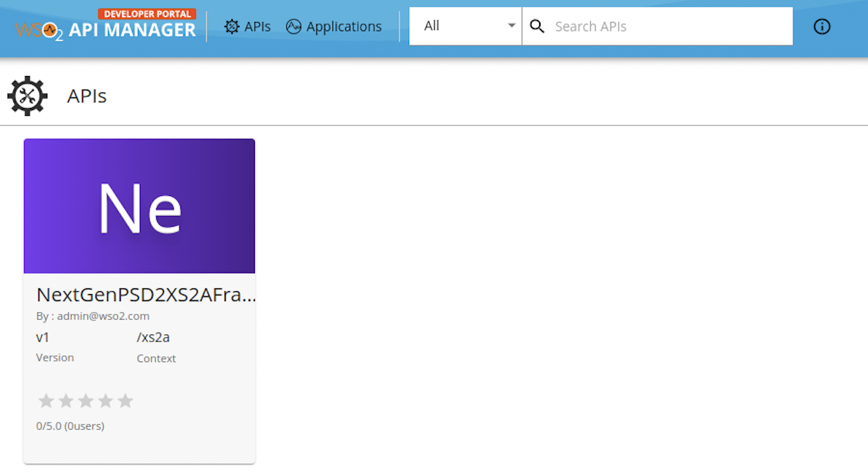The image size is (868, 473).
Task: Open the purple Ne API thumbnail
Action: (139, 206)
